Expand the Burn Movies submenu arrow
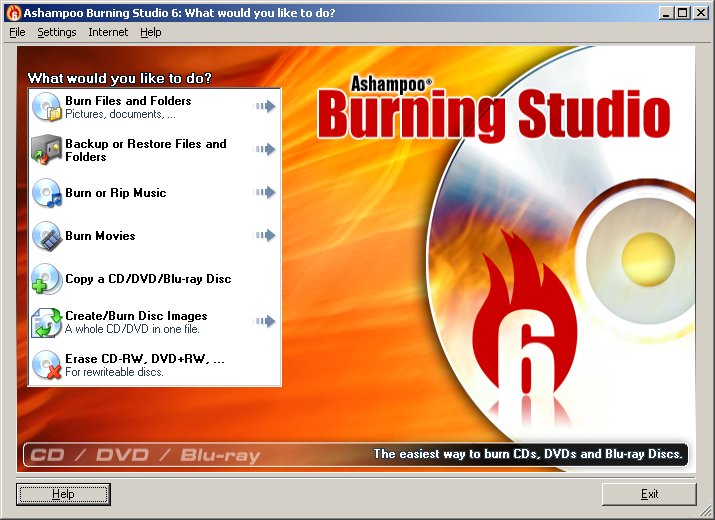Image resolution: width=715 pixels, height=520 pixels. coord(264,236)
